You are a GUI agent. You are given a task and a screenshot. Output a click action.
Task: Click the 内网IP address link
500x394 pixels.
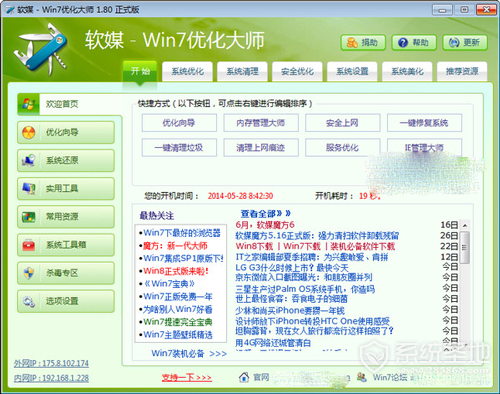point(51,378)
